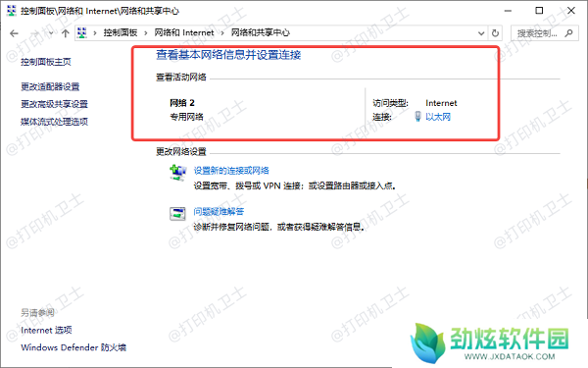588x368 pixels.
Task: Click the 访问类型 label
Action: 390,103
